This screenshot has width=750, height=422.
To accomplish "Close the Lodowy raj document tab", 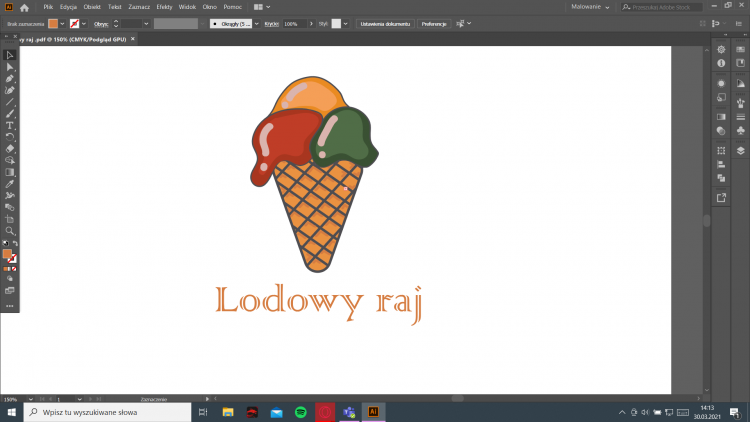I will [x=133, y=39].
